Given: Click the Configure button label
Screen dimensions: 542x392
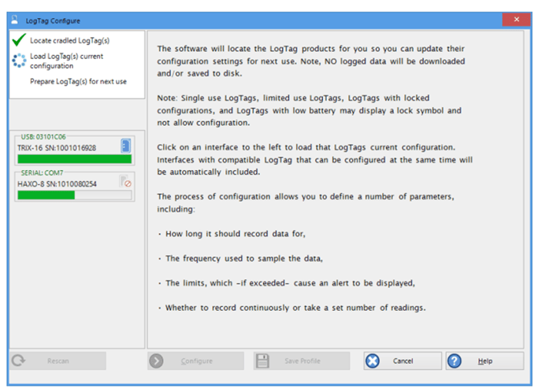Looking at the screenshot, I should coord(197,361).
